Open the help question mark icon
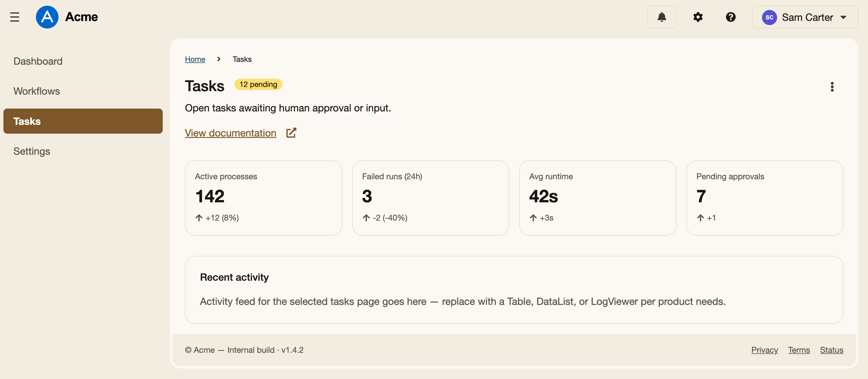This screenshot has width=868, height=379. tap(731, 17)
